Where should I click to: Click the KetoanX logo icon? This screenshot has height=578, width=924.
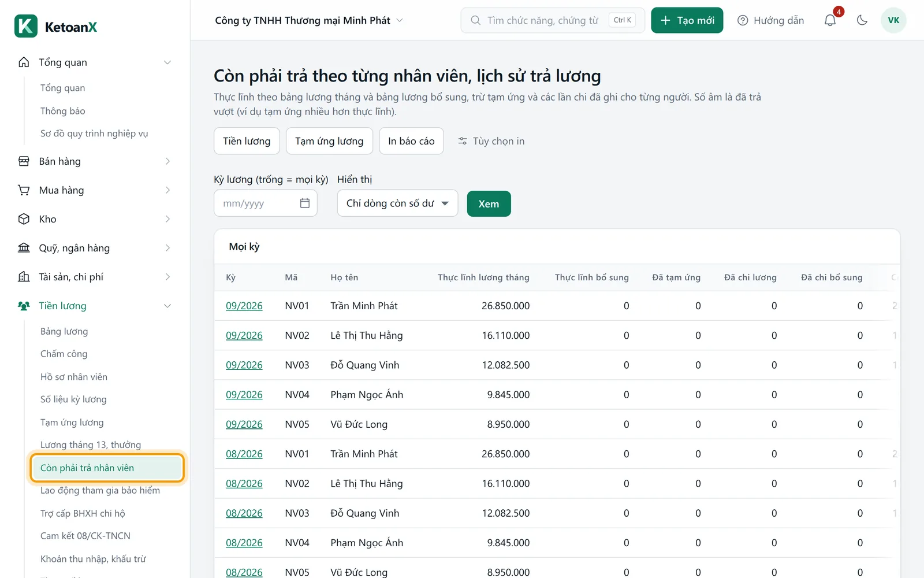pyautogui.click(x=26, y=26)
